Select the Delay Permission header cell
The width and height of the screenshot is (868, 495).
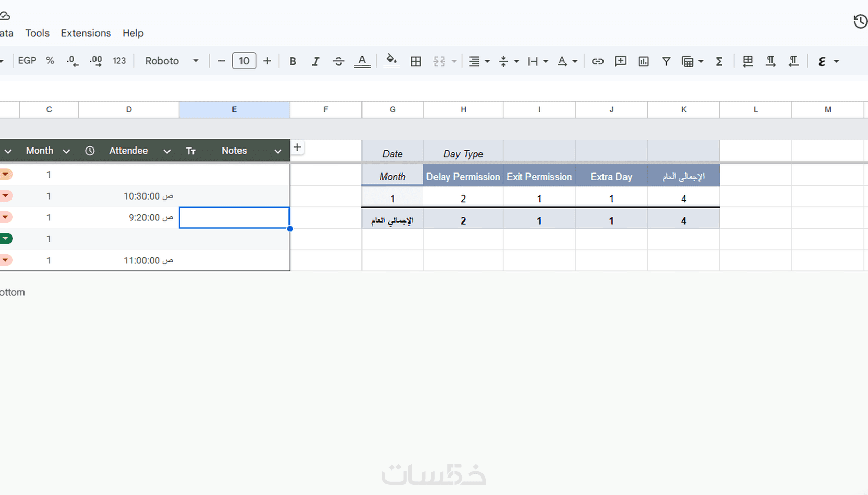463,177
